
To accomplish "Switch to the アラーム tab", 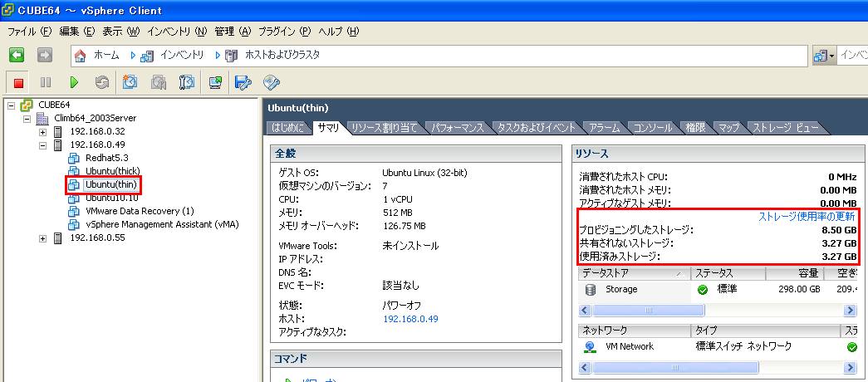I will [x=605, y=128].
